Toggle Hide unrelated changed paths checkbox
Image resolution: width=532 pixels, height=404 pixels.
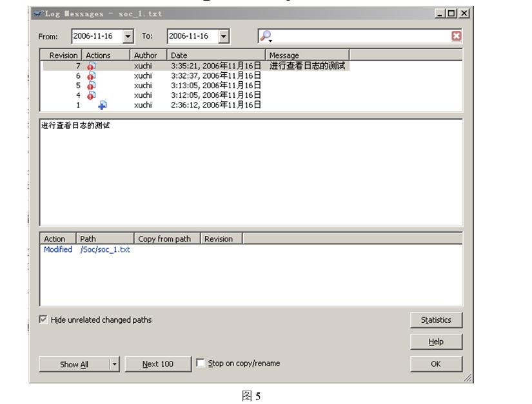44,320
